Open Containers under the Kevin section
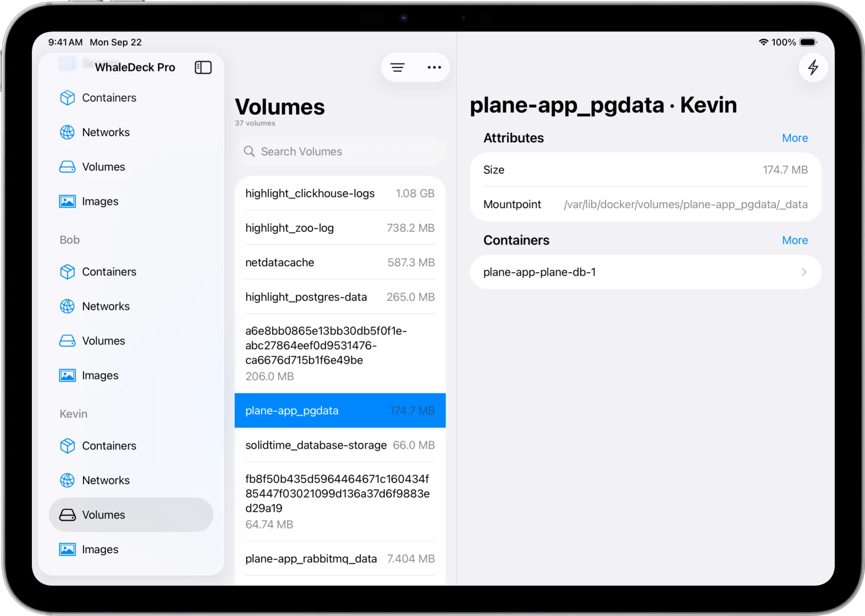Viewport: 865px width, 616px height. (x=109, y=446)
